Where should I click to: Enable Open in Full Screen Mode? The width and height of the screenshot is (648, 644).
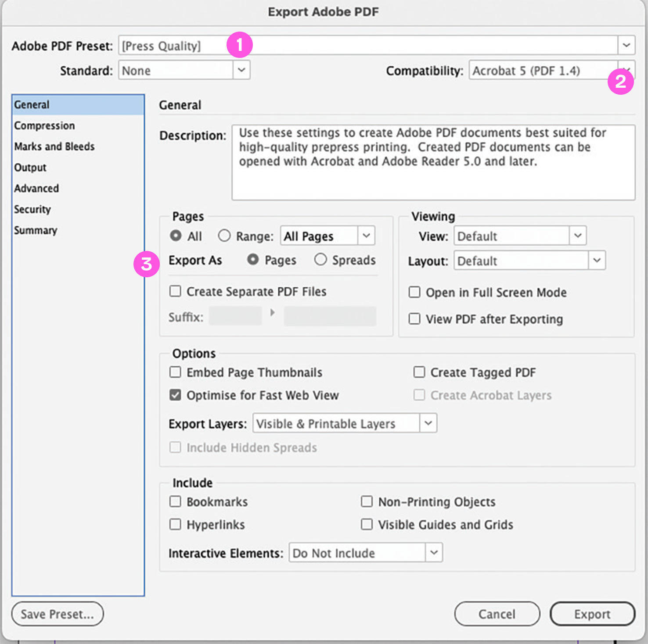[x=414, y=292]
